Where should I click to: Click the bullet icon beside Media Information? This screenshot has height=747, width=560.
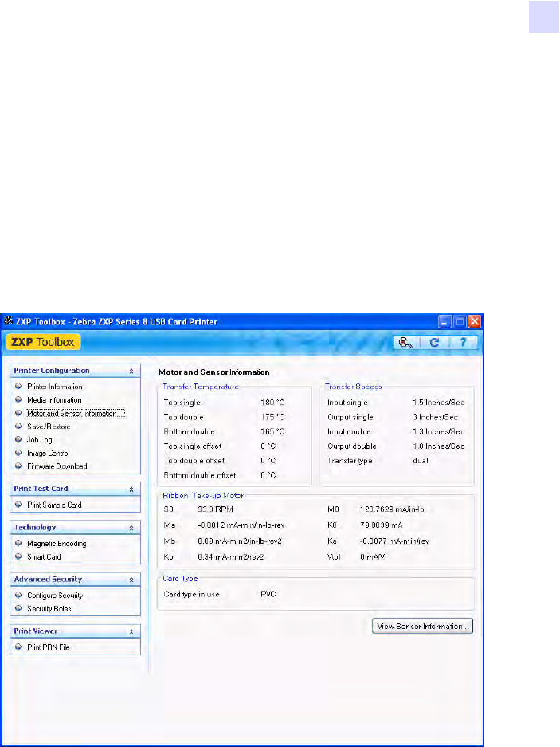[18, 399]
